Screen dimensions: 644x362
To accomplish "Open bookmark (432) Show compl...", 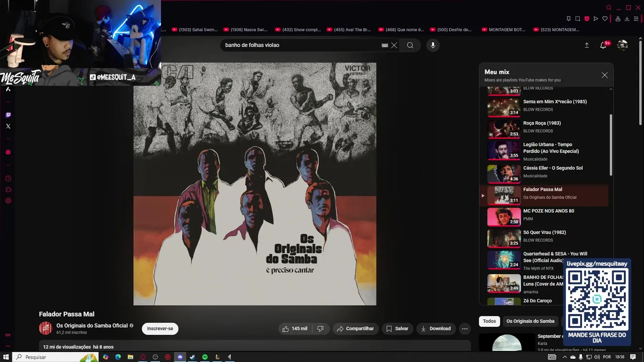I will (x=298, y=30).
